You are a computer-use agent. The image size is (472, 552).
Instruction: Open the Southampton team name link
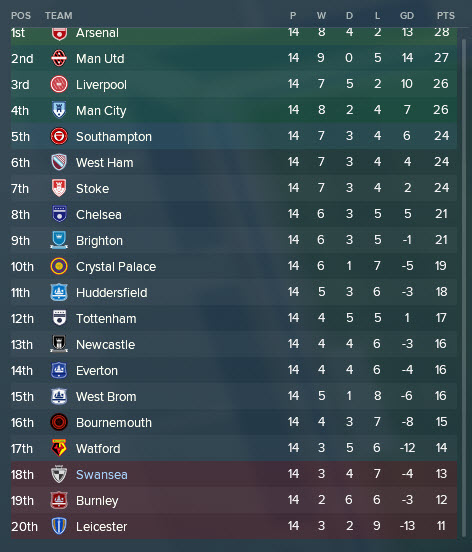(114, 137)
